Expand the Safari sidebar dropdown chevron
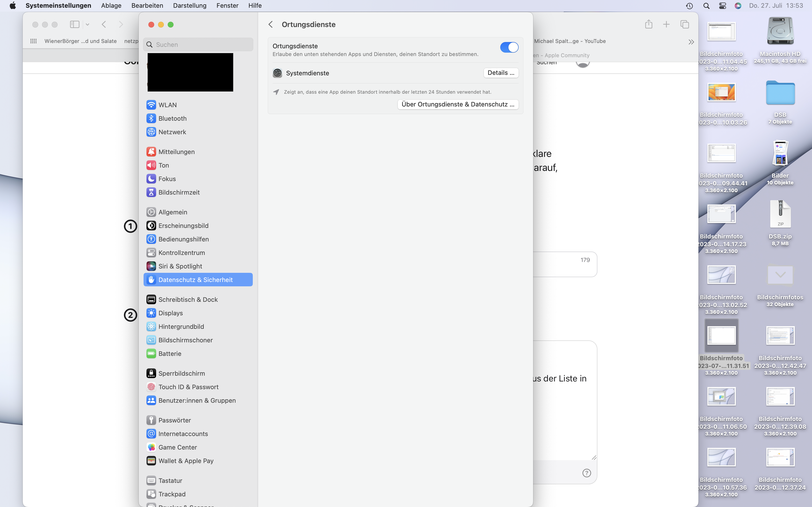 click(x=87, y=24)
